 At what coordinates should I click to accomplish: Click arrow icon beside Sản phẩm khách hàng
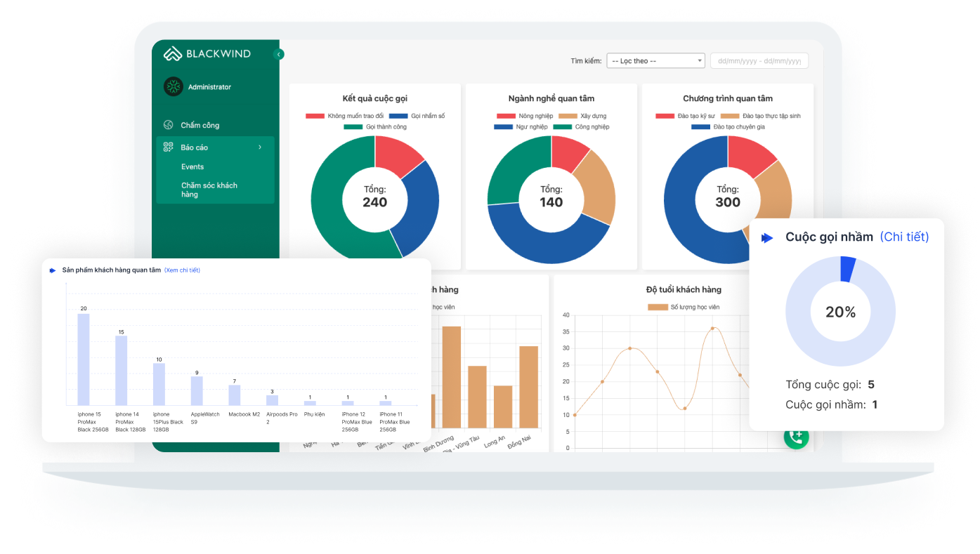tap(53, 270)
